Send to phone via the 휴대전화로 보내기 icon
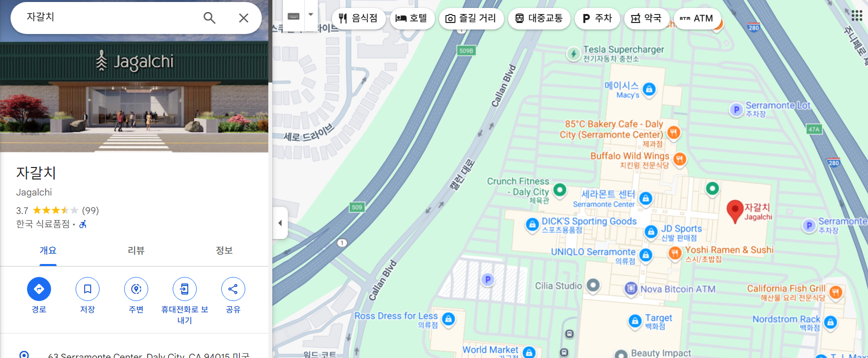 185,289
